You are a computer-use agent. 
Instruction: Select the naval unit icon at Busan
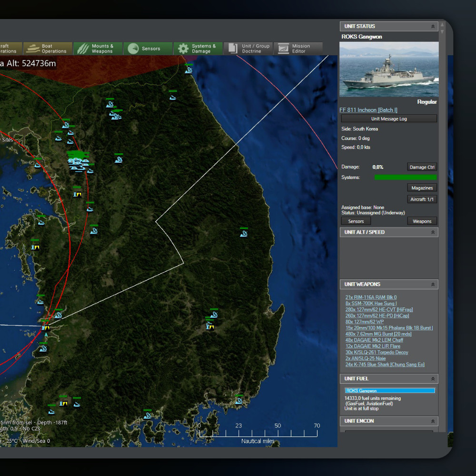[x=238, y=401]
